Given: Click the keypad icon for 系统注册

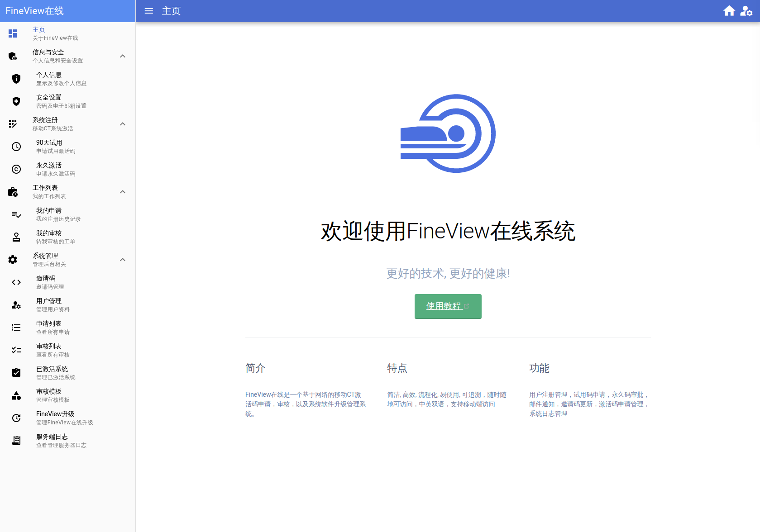Looking at the screenshot, I should coord(13,124).
